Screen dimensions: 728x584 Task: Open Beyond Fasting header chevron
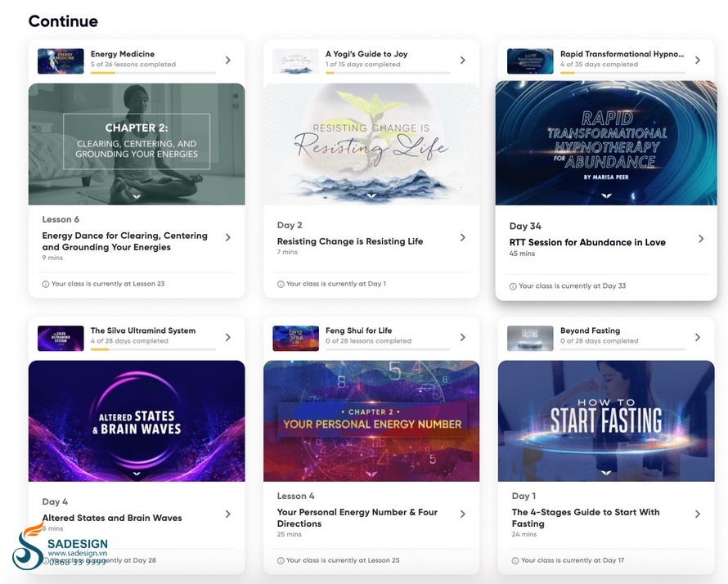698,338
